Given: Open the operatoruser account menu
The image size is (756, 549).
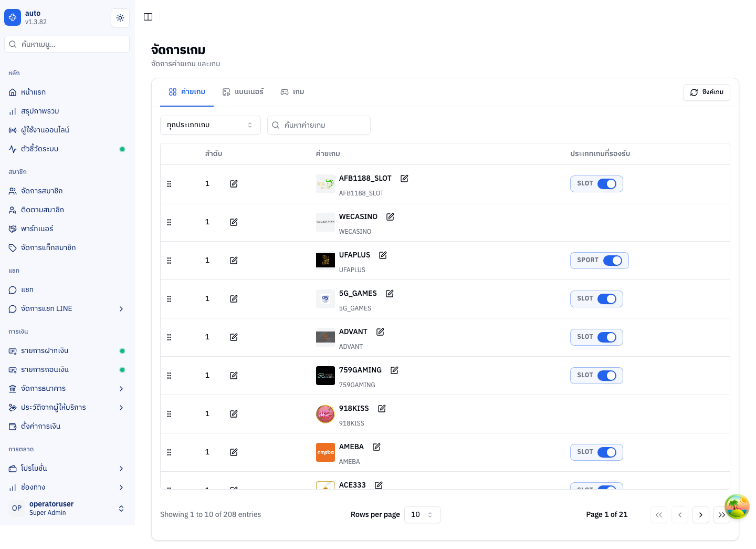Looking at the screenshot, I should [67, 508].
